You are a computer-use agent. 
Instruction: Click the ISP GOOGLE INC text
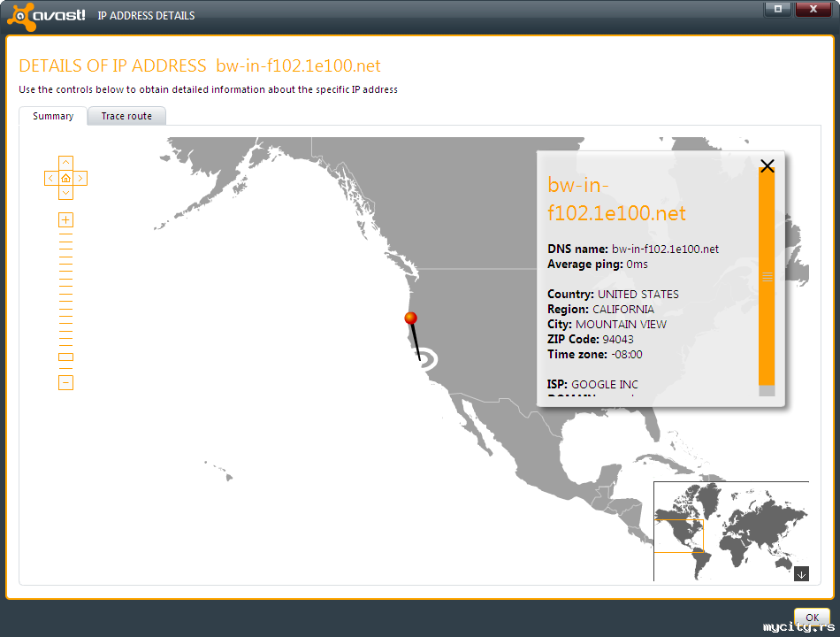point(592,385)
